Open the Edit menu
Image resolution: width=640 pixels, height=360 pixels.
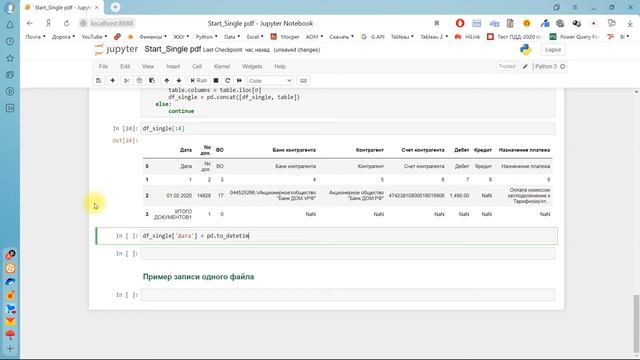(125, 66)
